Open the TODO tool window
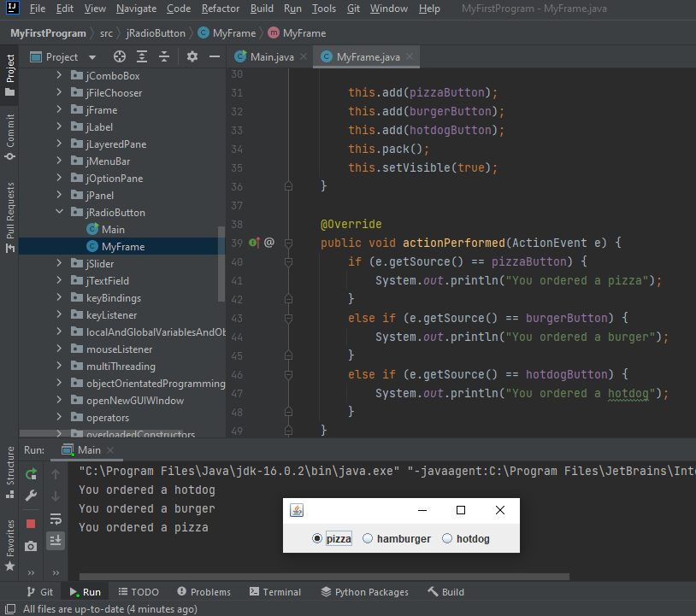Viewport: 696px width, 616px height. [x=139, y=591]
